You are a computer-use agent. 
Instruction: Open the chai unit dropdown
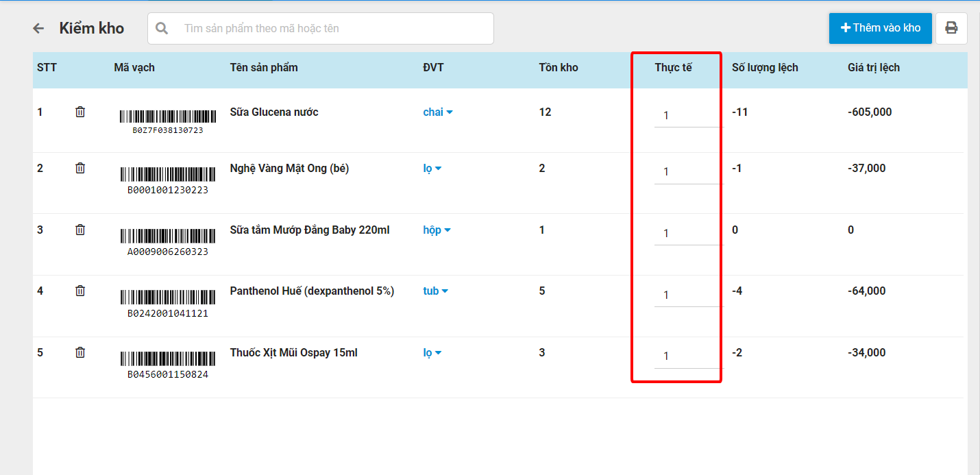(x=438, y=112)
